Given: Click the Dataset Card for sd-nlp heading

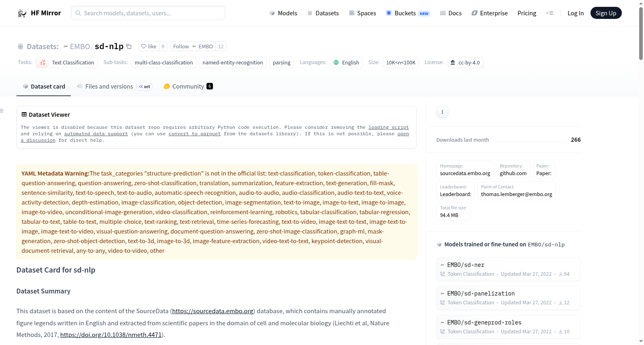Looking at the screenshot, I should (56, 270).
